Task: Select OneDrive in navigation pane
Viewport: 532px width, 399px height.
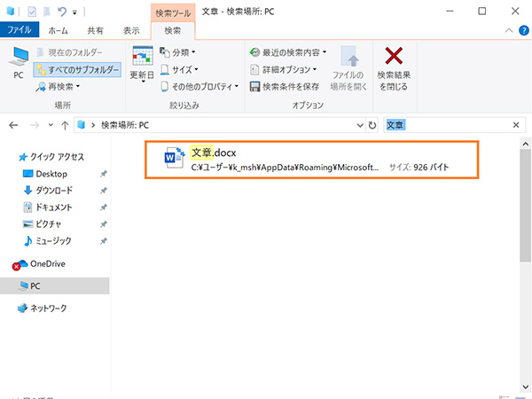Action: 39,264
